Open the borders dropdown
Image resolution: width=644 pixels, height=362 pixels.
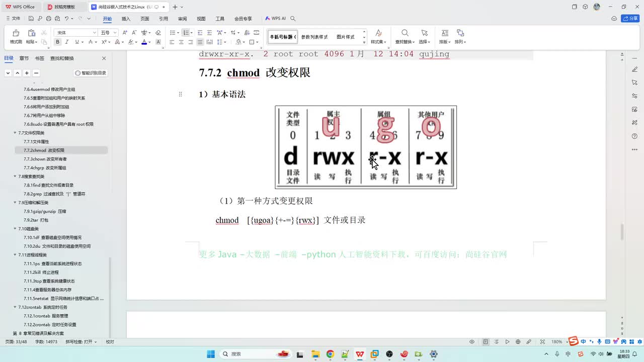point(258,42)
